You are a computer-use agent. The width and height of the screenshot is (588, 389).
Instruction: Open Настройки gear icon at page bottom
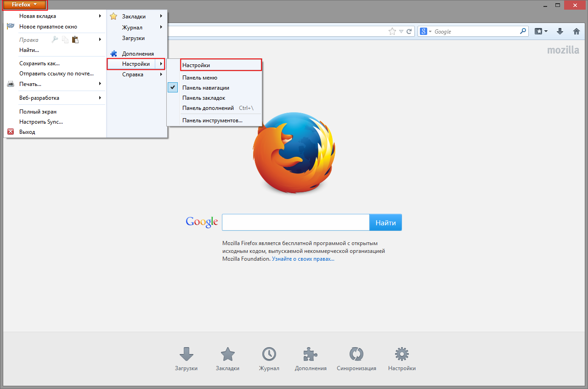pyautogui.click(x=402, y=354)
